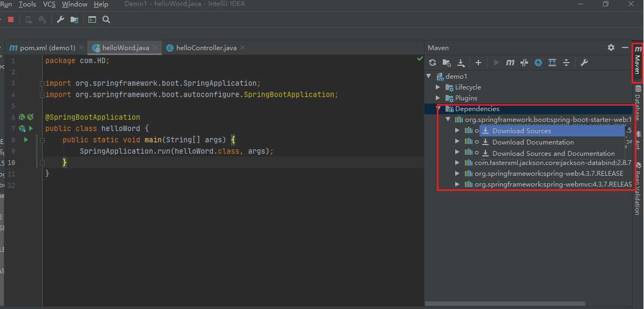The image size is (644, 309).
Task: Expand the Lifecycle node
Action: pos(438,87)
